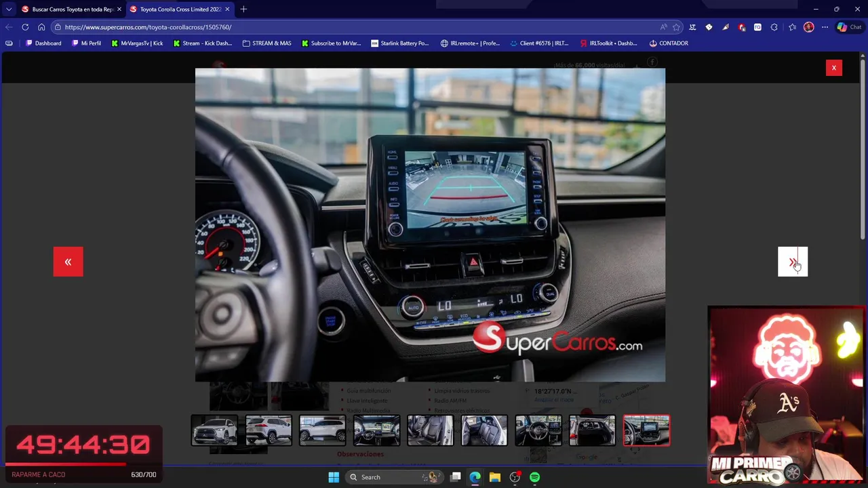Screen dimensions: 868x488
Task: Close the Buscar Carros Toyota tab
Action: click(x=119, y=9)
